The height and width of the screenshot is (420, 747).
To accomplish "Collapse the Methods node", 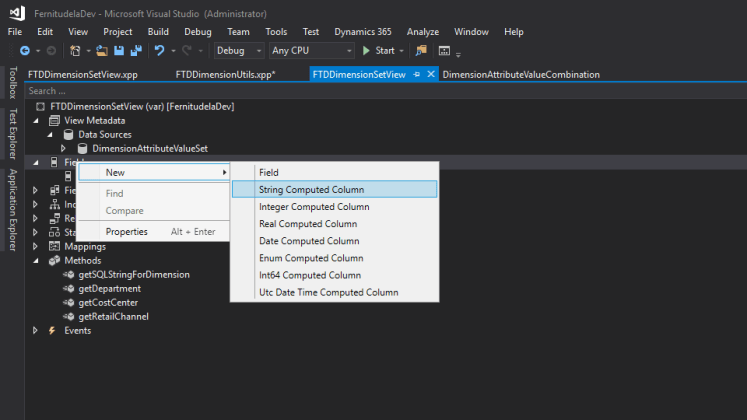I will (36, 261).
